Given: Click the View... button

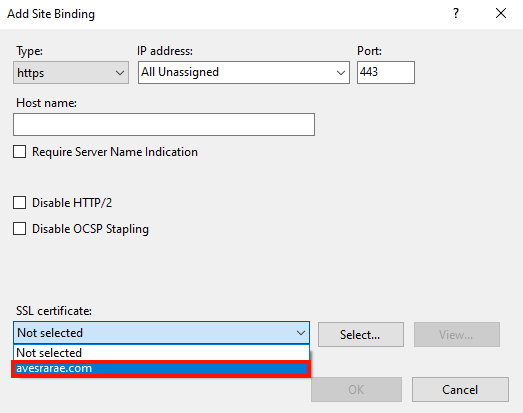Looking at the screenshot, I should (457, 334).
